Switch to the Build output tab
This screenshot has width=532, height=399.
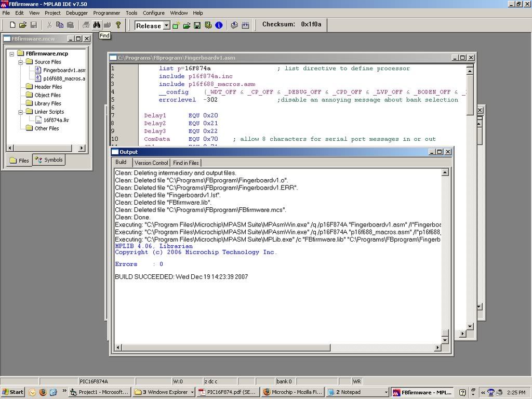tap(121, 162)
